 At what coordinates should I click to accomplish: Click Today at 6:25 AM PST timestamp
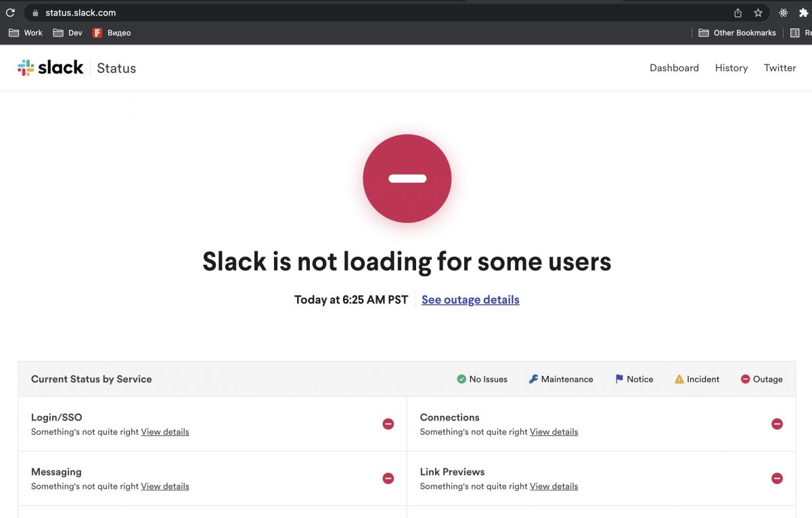point(351,300)
